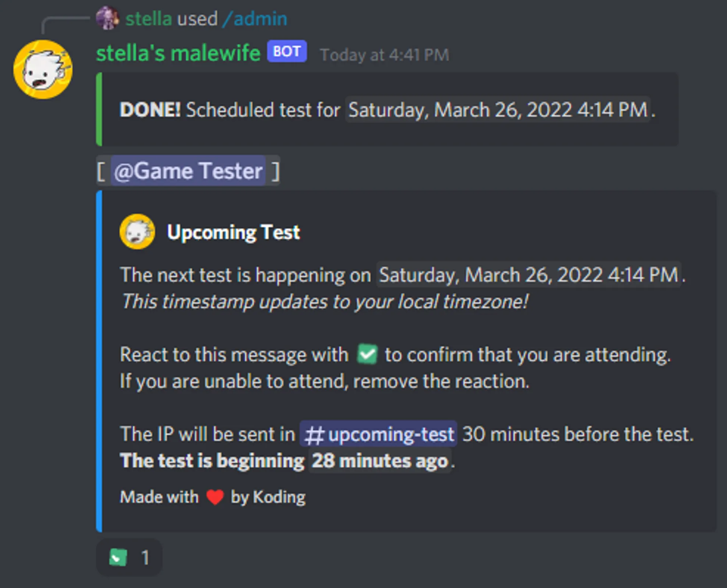Click the 'Today at 4:41 PM' message timestamp

pos(384,55)
